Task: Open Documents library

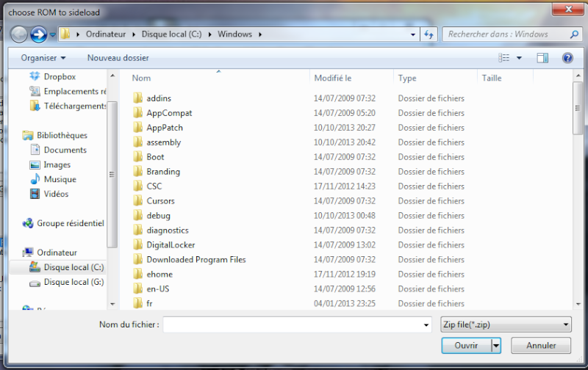Action: [x=58, y=150]
